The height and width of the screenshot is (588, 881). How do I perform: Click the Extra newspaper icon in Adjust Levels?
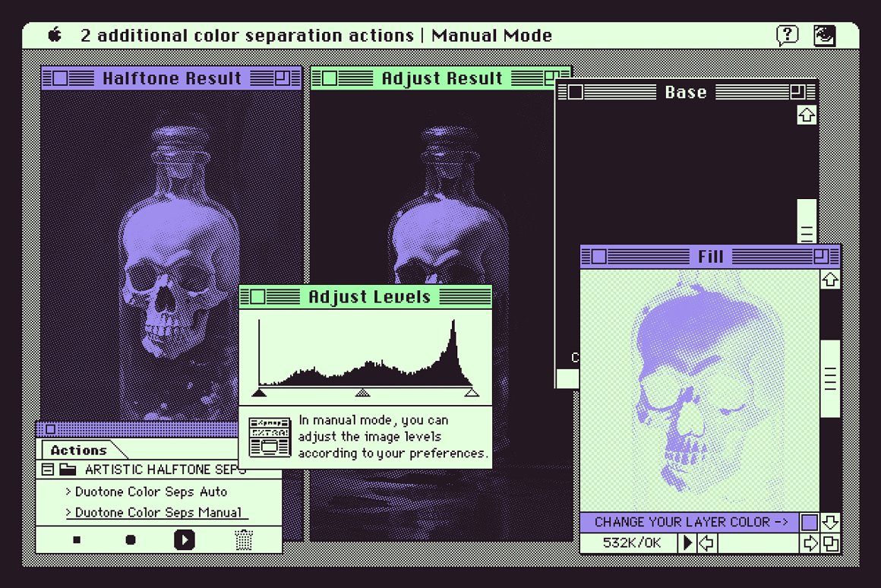(x=270, y=437)
